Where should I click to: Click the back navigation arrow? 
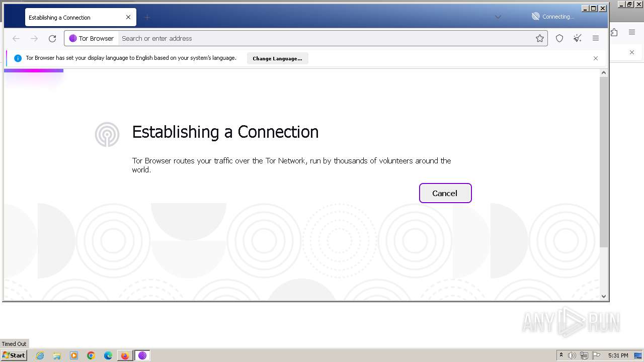coord(16,38)
